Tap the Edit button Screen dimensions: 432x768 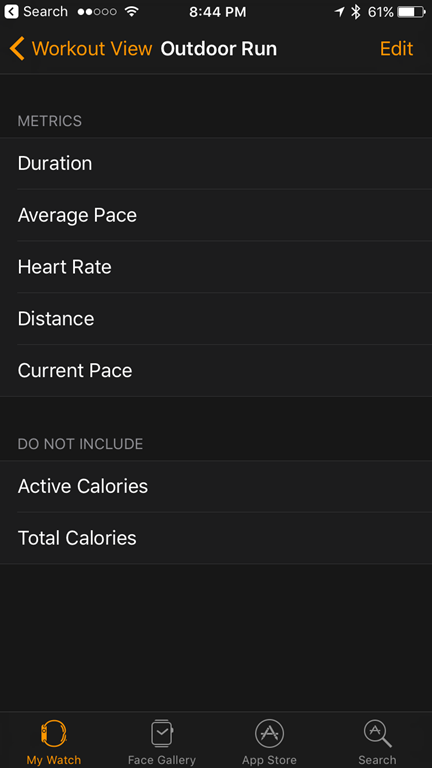point(396,49)
